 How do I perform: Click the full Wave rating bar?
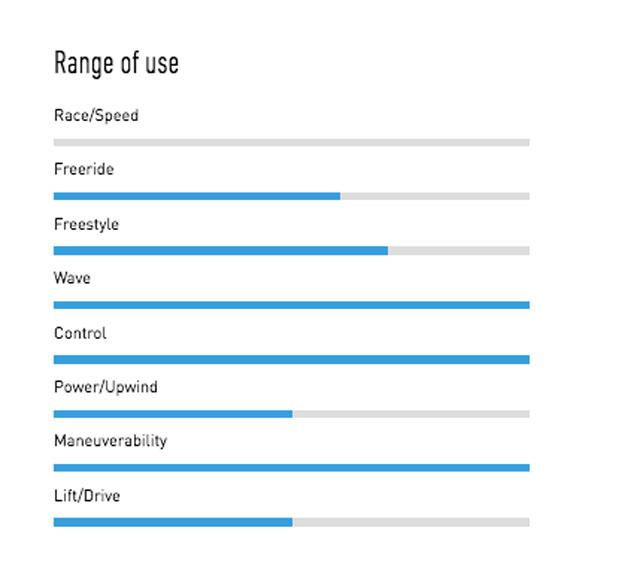[x=291, y=305]
